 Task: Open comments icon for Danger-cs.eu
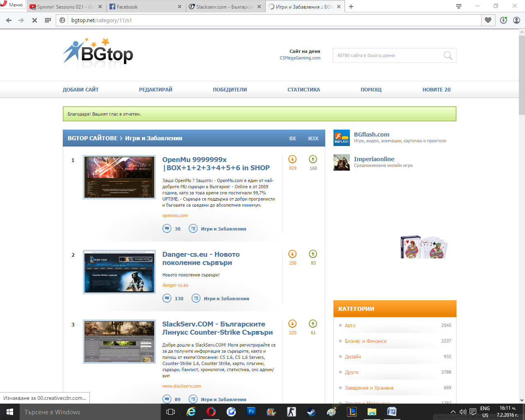click(167, 298)
